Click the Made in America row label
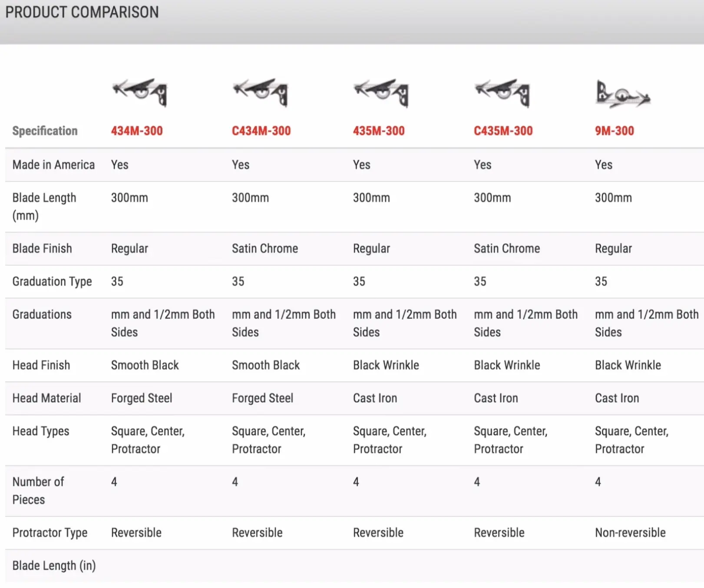Image resolution: width=704 pixels, height=588 pixels. point(53,165)
